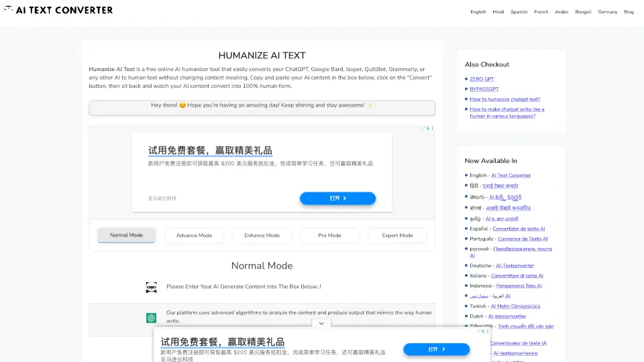644x362 pixels.
Task: Click the blue open button in top ad
Action: [x=337, y=198]
